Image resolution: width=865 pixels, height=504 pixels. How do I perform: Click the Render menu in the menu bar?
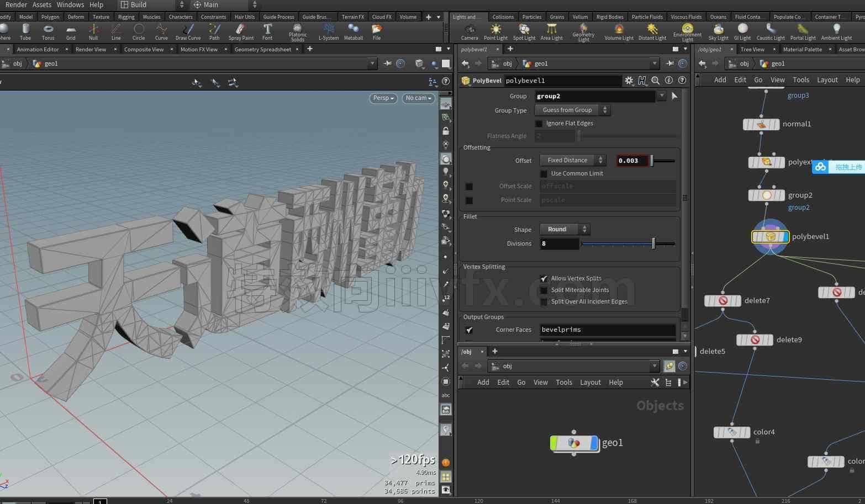coord(16,5)
